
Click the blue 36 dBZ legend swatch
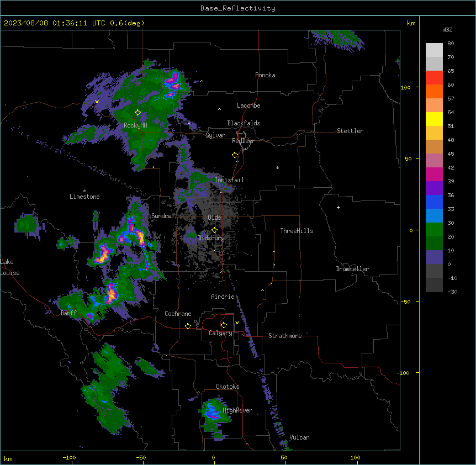pos(434,202)
